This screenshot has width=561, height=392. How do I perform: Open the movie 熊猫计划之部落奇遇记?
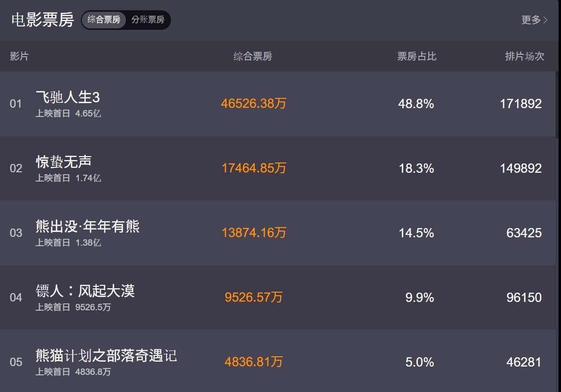click(106, 356)
